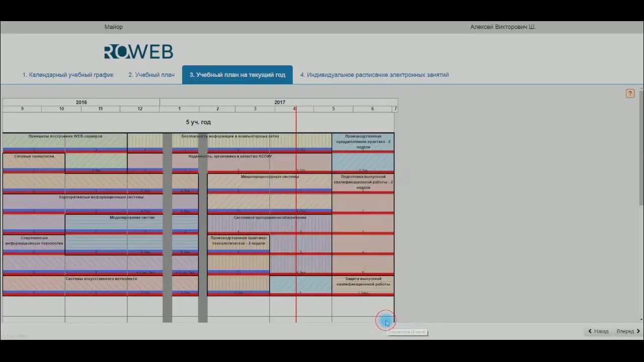This screenshot has width=644, height=362.
Task: Click month 3 column header
Action: [255, 109]
